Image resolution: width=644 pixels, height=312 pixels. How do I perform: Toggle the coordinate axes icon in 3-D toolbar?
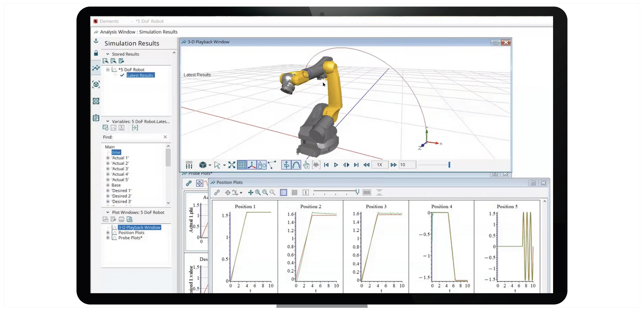(252, 165)
